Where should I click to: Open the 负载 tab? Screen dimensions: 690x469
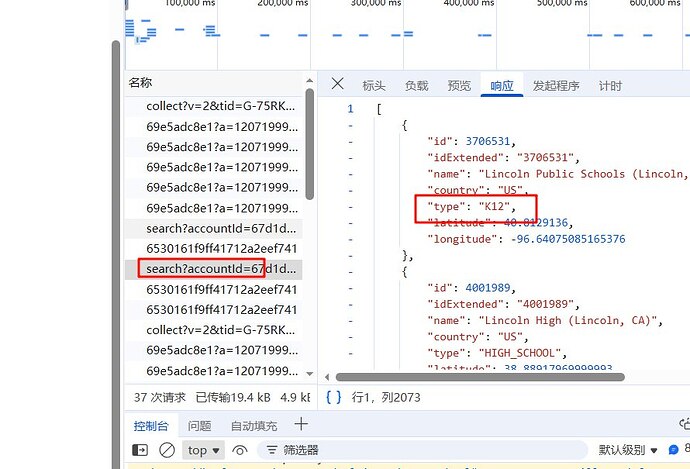pos(416,86)
